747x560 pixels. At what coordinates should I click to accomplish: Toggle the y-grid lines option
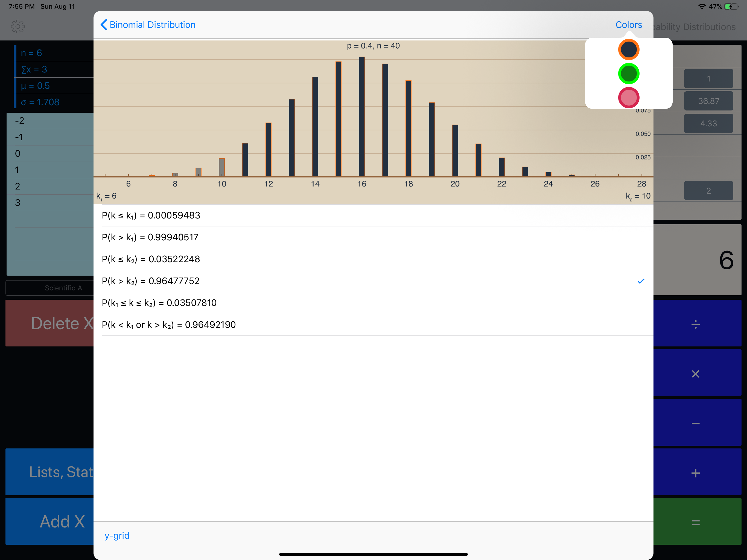coord(117,535)
